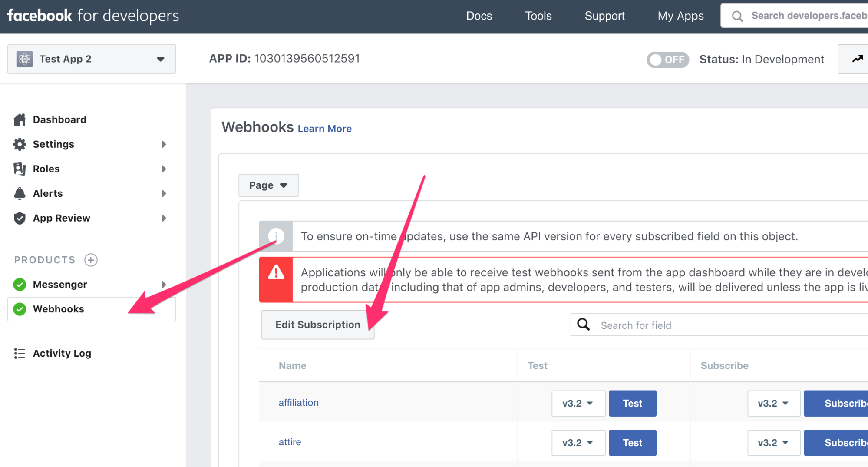Screen dimensions: 868x467
Task: Click Test button for affiliation
Action: (633, 404)
